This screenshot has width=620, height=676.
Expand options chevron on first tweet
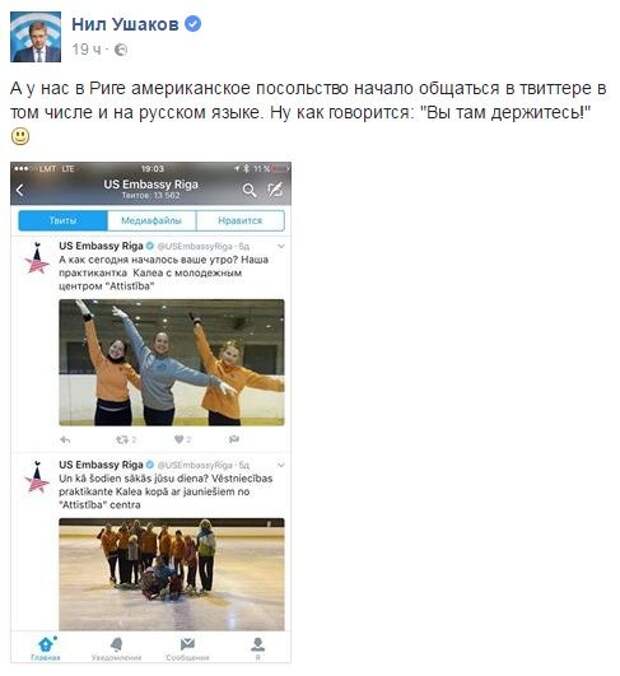(281, 246)
